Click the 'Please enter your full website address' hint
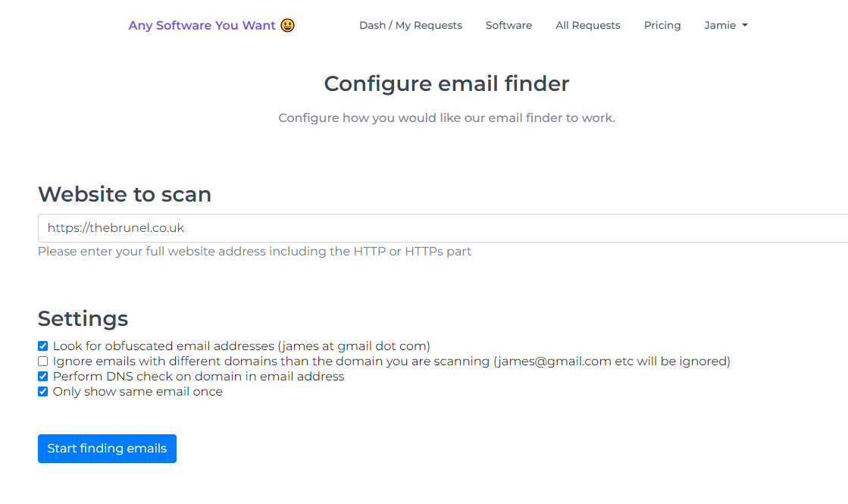This screenshot has width=848, height=504. [x=255, y=252]
